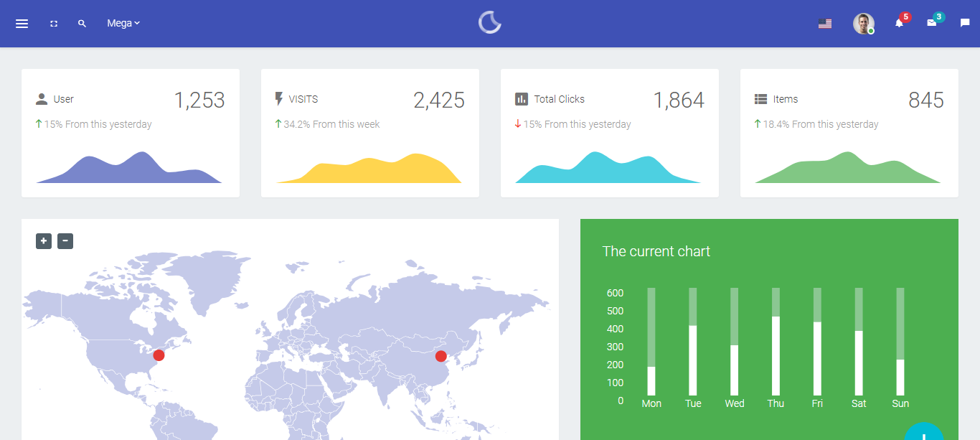The image size is (980, 440).
Task: Open notifications bell with 5 badge
Action: 899,23
